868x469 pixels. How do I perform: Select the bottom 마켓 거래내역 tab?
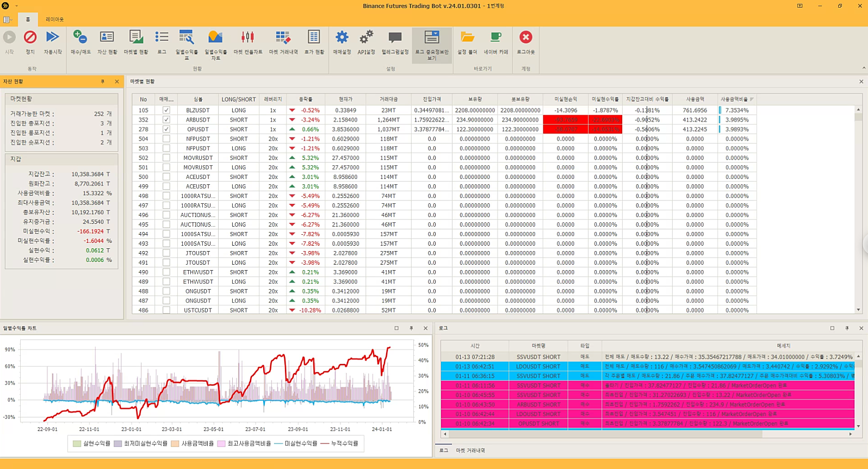(x=470, y=451)
